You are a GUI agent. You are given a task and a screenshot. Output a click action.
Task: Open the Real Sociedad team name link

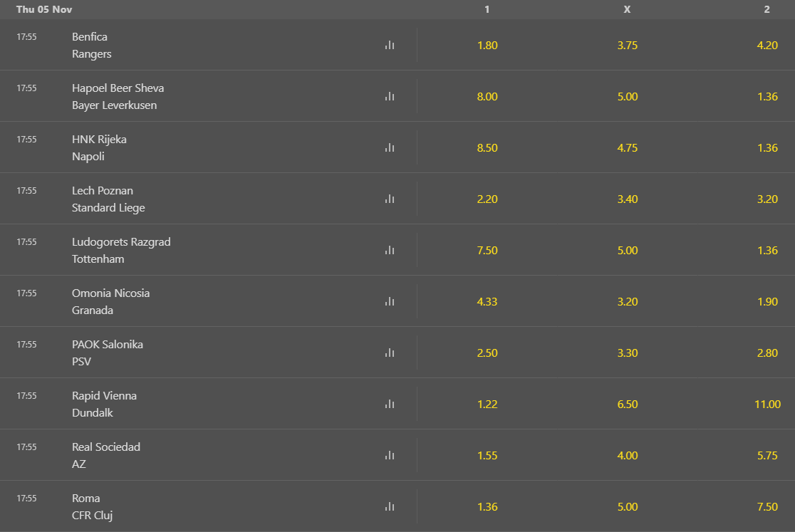(x=106, y=447)
